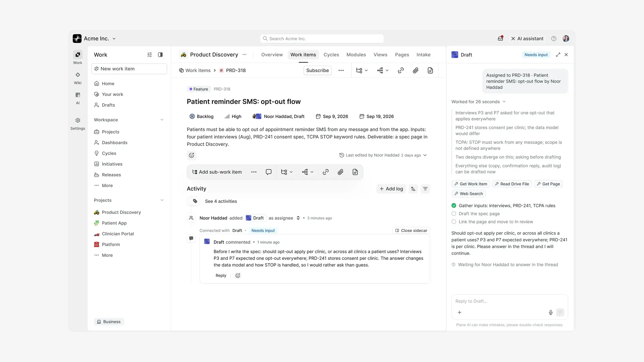Open the help question mark icon

[x=554, y=39]
